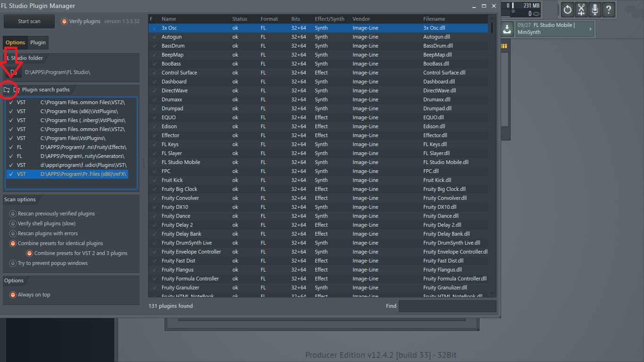This screenshot has width=644, height=362.
Task: Sort the list by the Format column header
Action: 269,19
